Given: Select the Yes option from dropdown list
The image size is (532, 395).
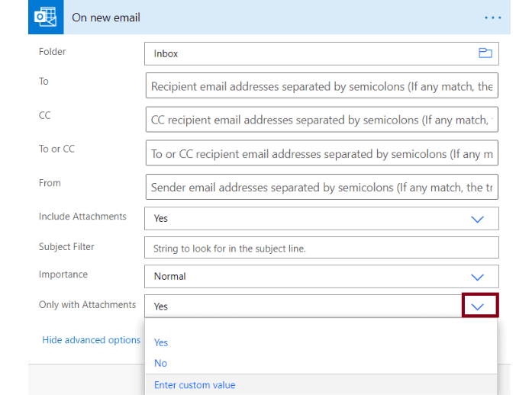Looking at the screenshot, I should click(161, 342).
